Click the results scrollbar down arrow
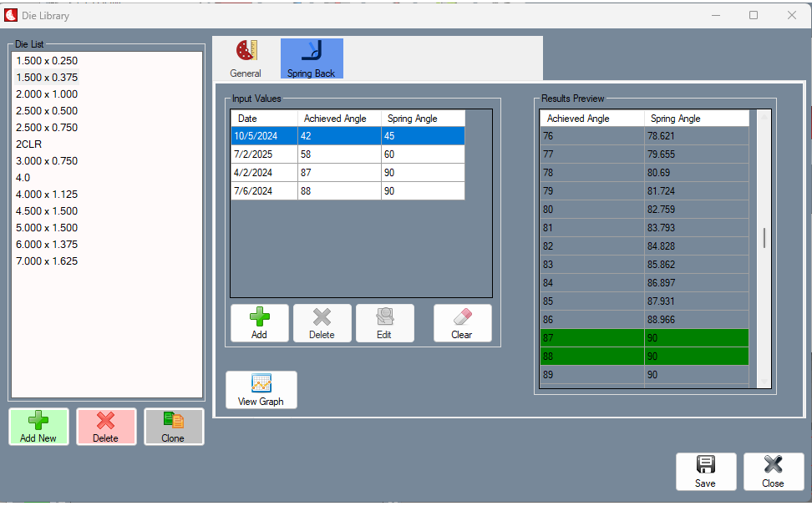Screen dimensions: 812x506 tap(764, 382)
